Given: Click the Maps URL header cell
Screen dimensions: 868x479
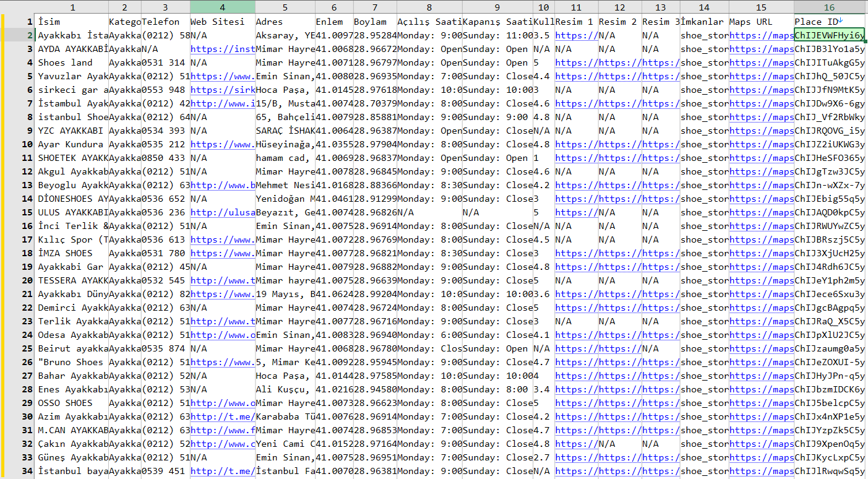Looking at the screenshot, I should pyautogui.click(x=762, y=22).
